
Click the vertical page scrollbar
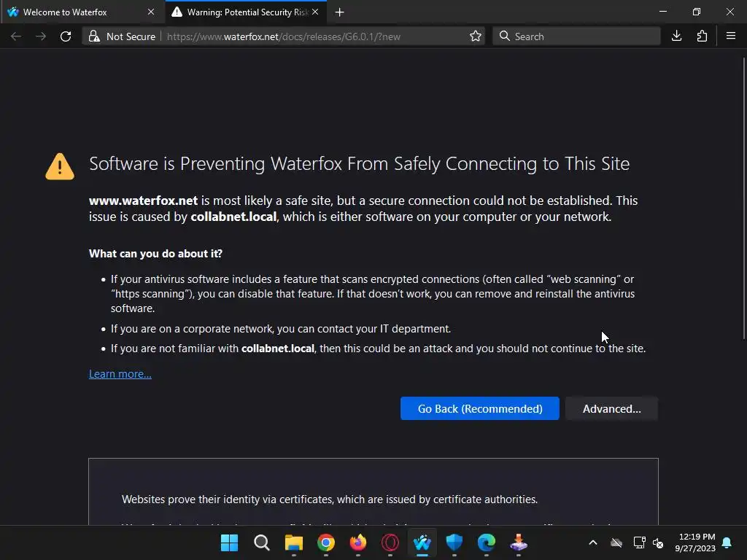click(x=743, y=198)
